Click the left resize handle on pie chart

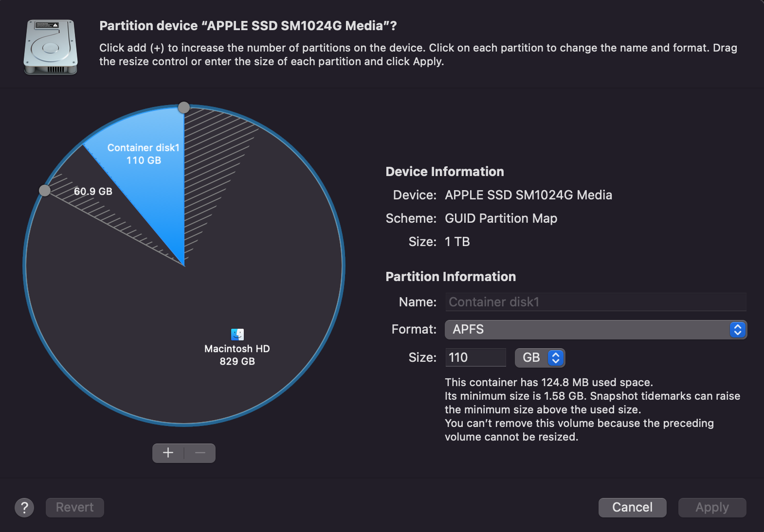pos(45,191)
